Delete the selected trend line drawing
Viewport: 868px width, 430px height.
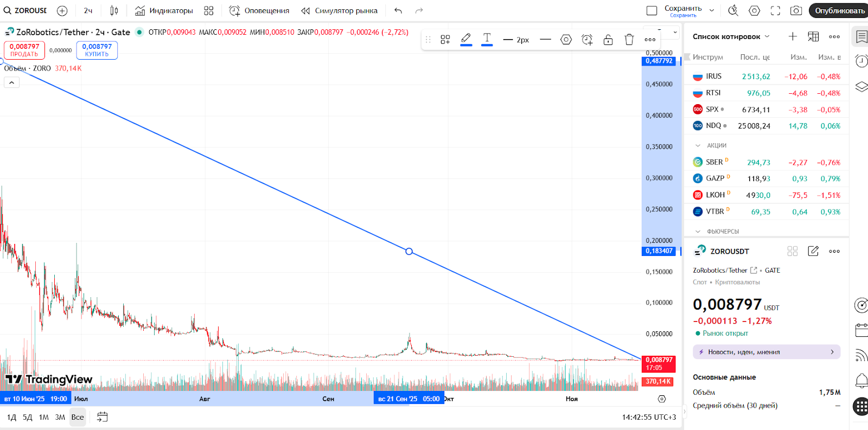pos(629,40)
